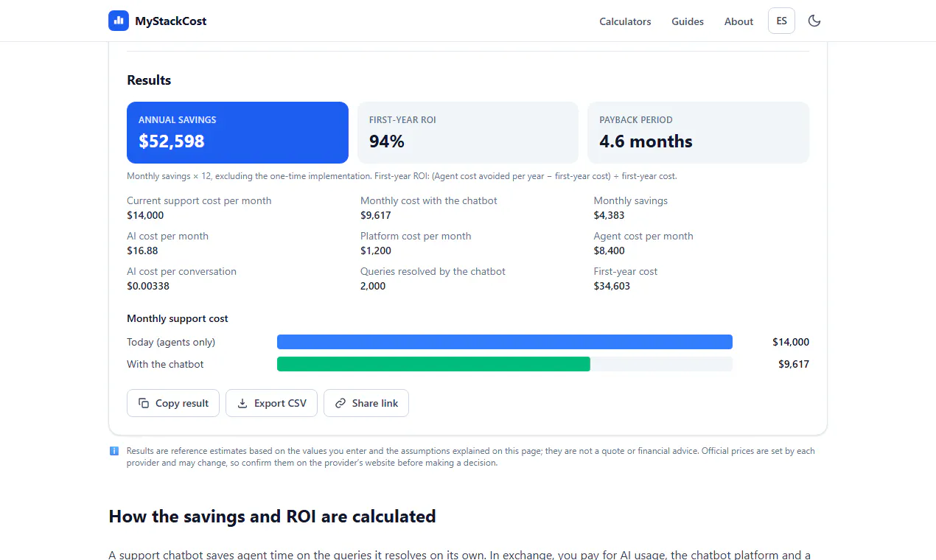Click the $16.88 AI cost value
Screen dimensions: 936x560
(142, 251)
